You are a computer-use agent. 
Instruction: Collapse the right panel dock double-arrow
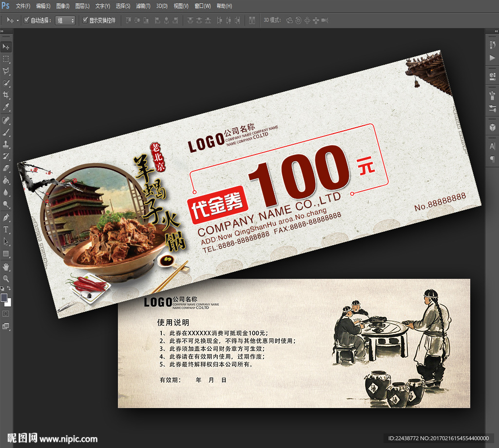click(x=496, y=31)
